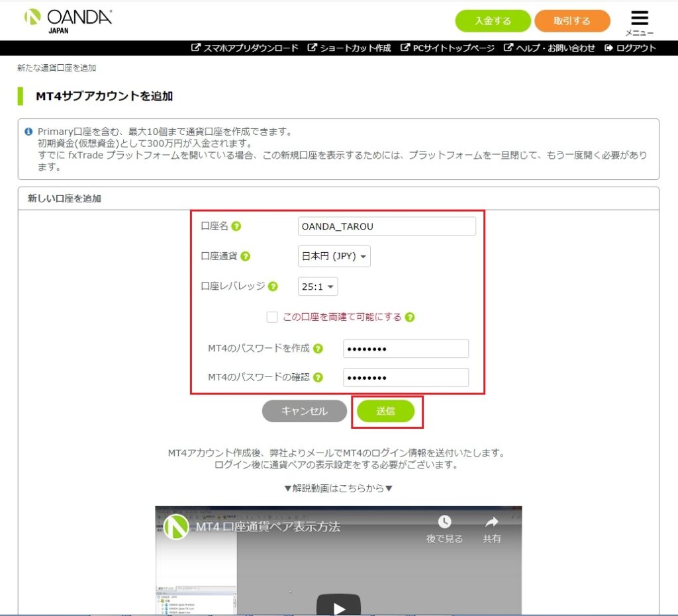Enable この口座を両建て可能にする checkbox
This screenshot has width=678, height=616.
tap(272, 317)
